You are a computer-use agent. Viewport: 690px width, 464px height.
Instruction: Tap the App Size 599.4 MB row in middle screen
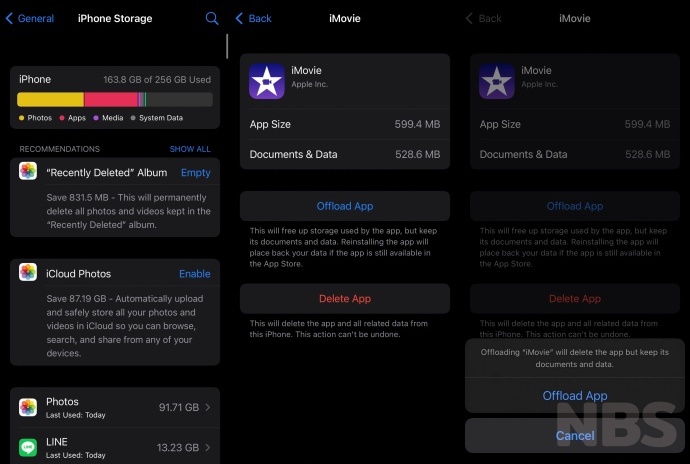pyautogui.click(x=345, y=124)
